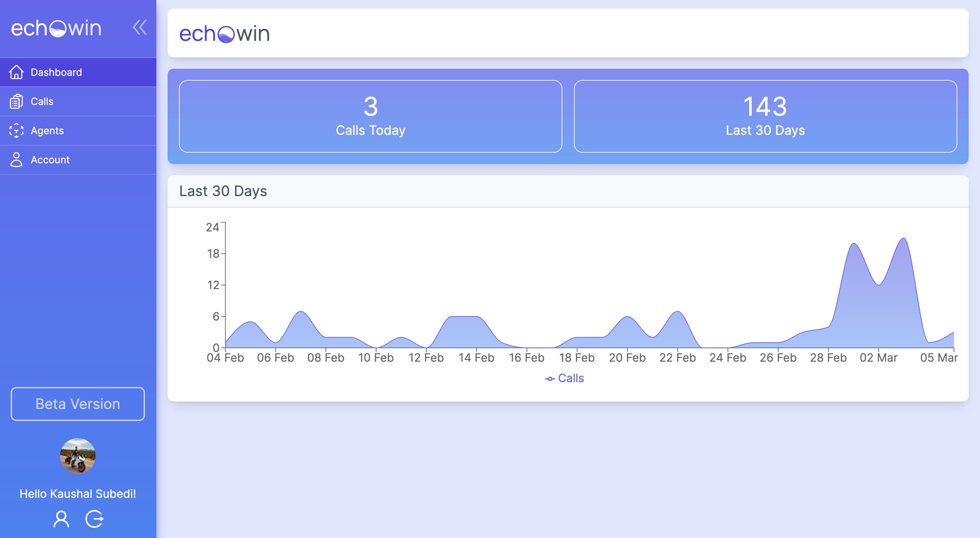
Task: Select the Calls clipboard icon
Action: (16, 101)
